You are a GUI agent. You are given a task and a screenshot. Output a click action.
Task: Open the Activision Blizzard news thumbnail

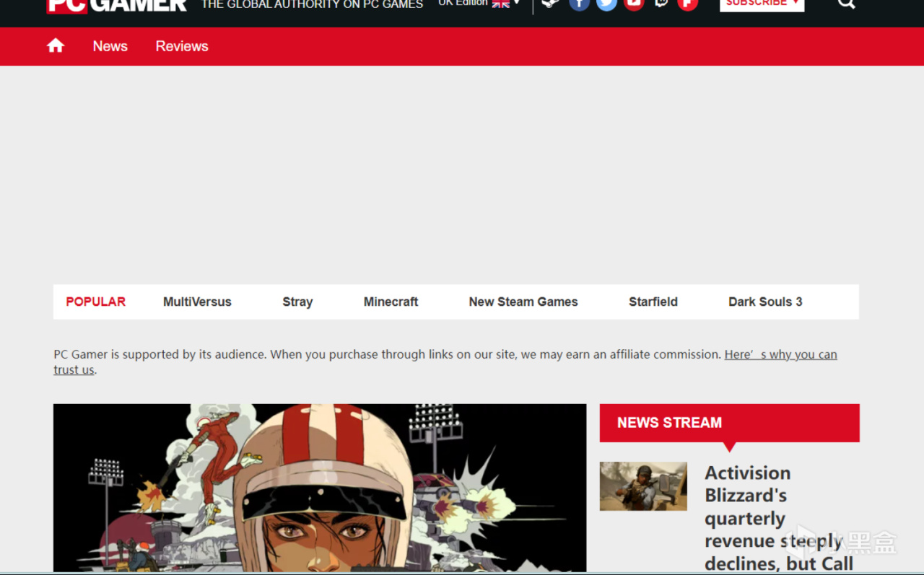[x=643, y=486]
